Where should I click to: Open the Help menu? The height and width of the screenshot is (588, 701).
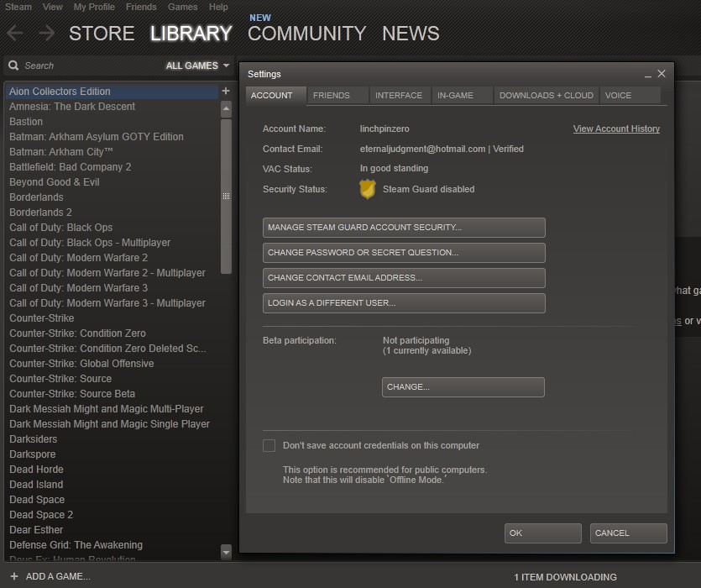pos(218,7)
